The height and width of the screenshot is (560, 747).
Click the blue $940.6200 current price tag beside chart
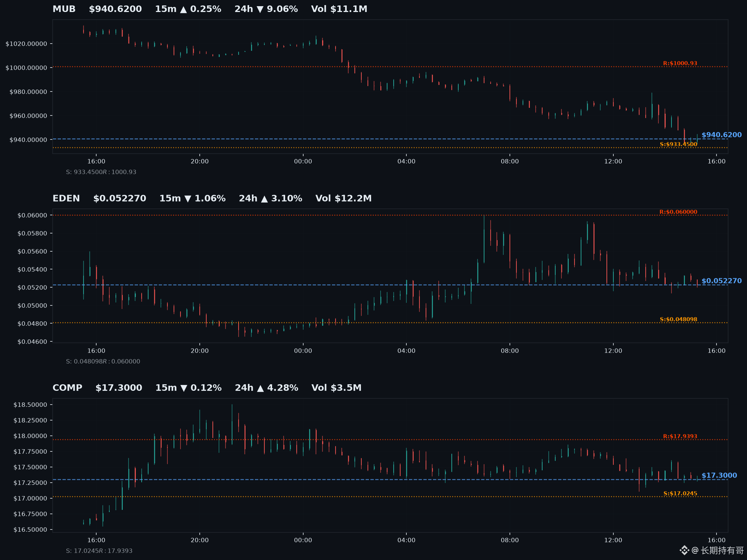pos(722,135)
